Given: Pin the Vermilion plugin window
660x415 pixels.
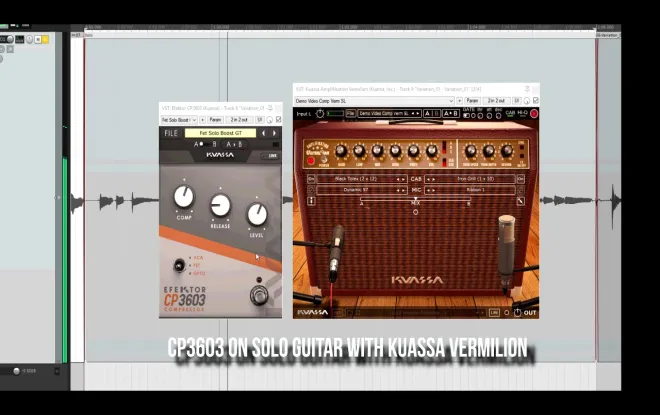Looking at the screenshot, I should click(x=527, y=89).
